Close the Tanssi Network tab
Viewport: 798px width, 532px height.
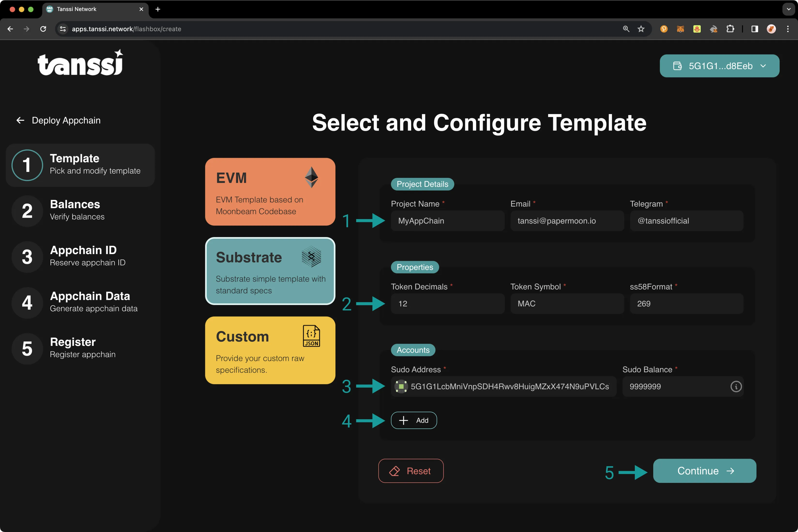(141, 9)
